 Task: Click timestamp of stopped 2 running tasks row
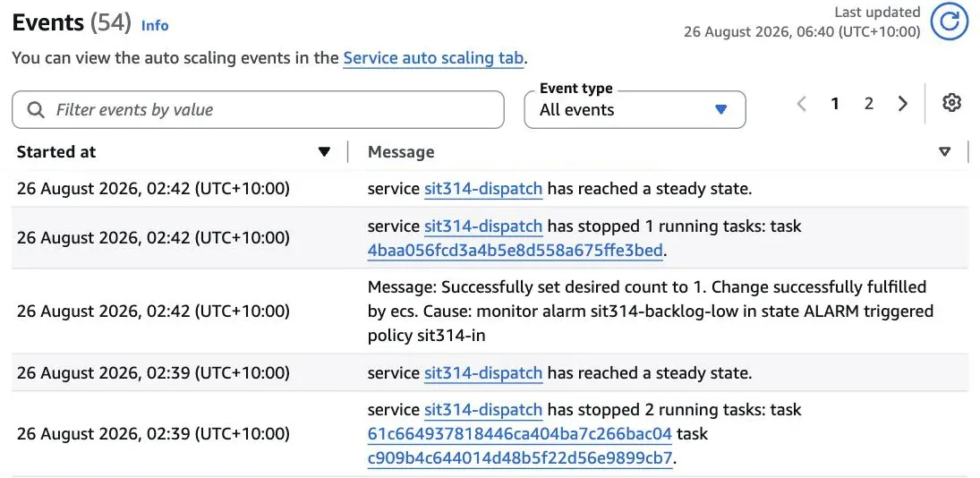[153, 433]
